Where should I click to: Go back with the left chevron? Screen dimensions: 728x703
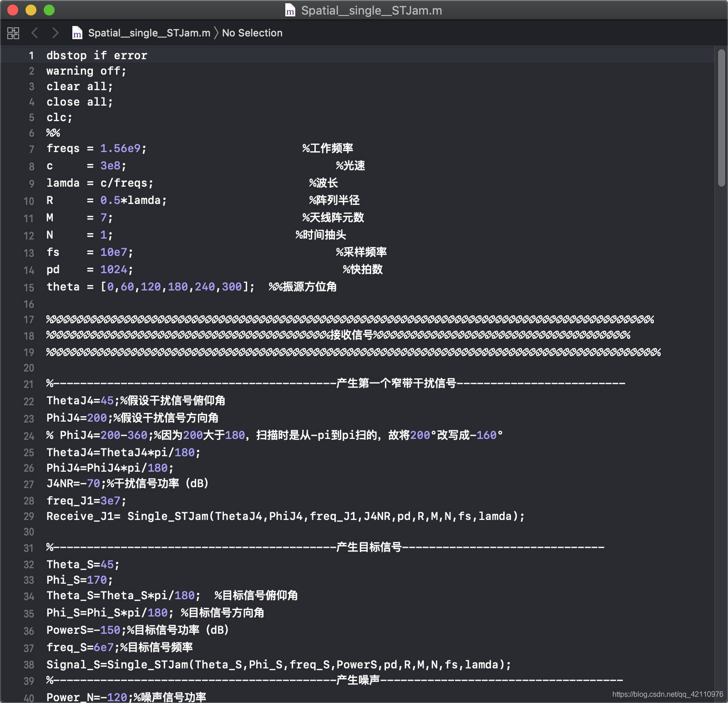tap(35, 33)
